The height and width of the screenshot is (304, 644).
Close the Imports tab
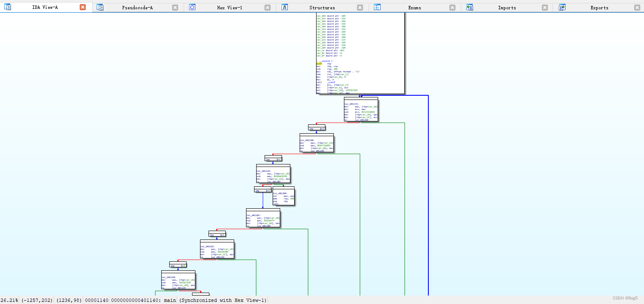click(x=545, y=8)
